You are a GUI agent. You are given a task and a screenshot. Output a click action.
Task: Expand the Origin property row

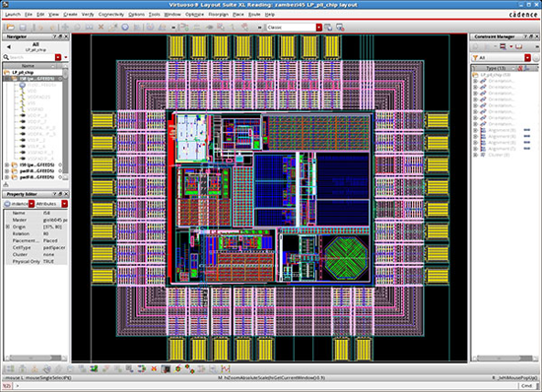tap(8, 227)
